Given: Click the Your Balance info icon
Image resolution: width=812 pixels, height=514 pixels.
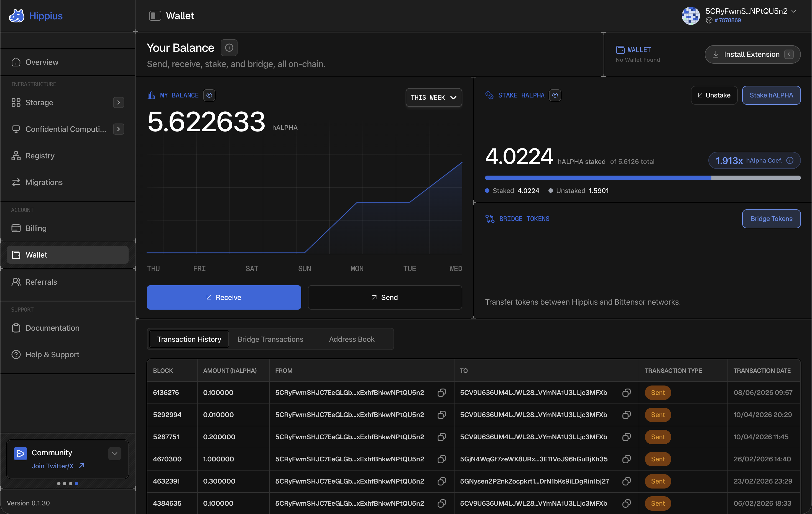Looking at the screenshot, I should (x=229, y=48).
